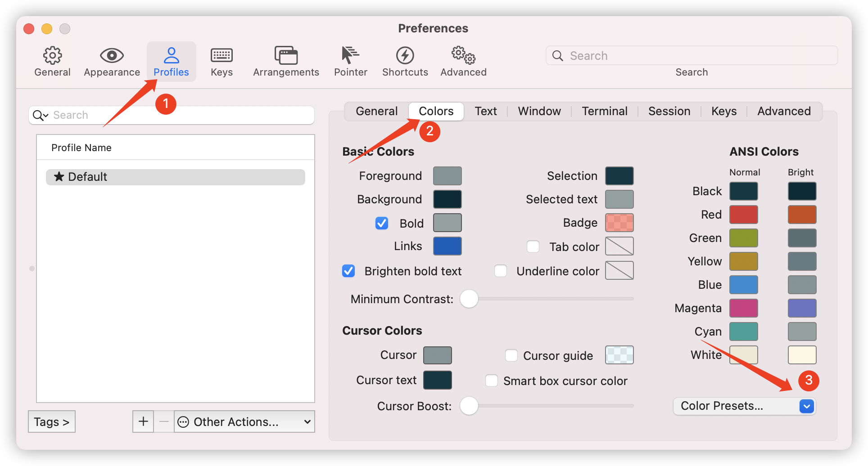Click the Minimum Contrast slider knob
Screen dimensions: 868x466
pos(469,299)
